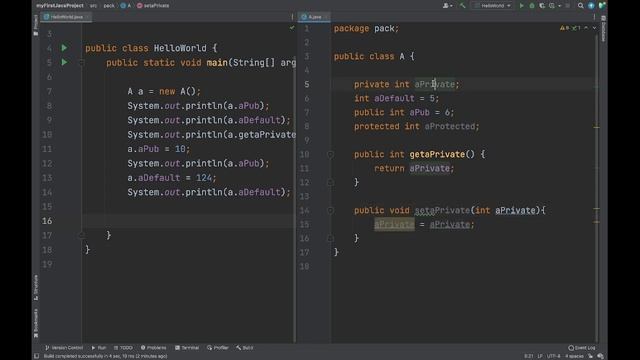Open Event Log
This screenshot has height=360, width=640.
(582, 348)
